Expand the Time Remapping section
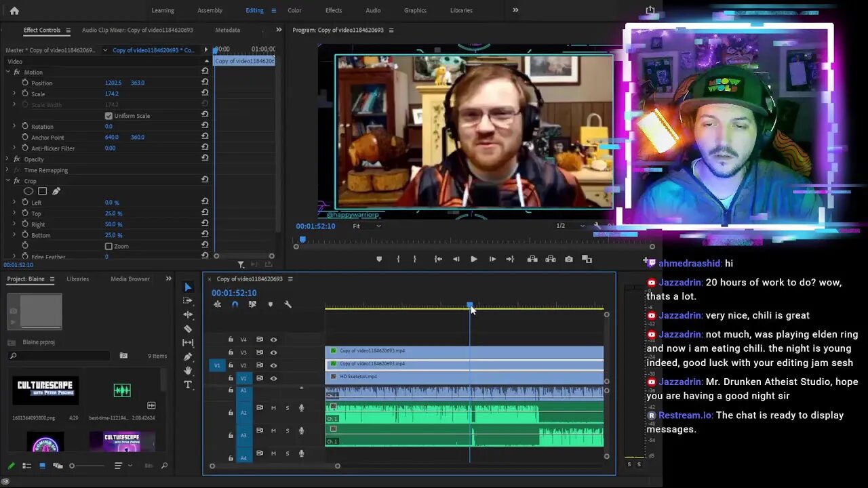The width and height of the screenshot is (868, 488). click(x=7, y=170)
